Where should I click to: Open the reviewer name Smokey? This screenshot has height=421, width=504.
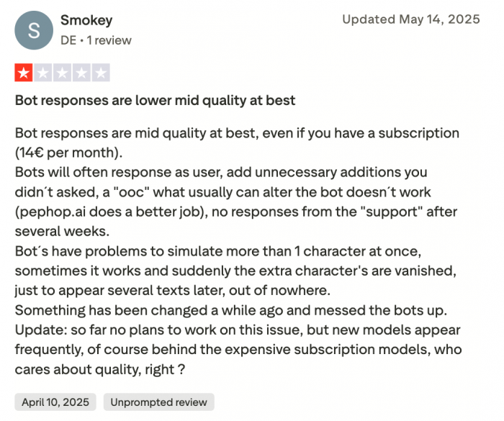click(x=86, y=20)
